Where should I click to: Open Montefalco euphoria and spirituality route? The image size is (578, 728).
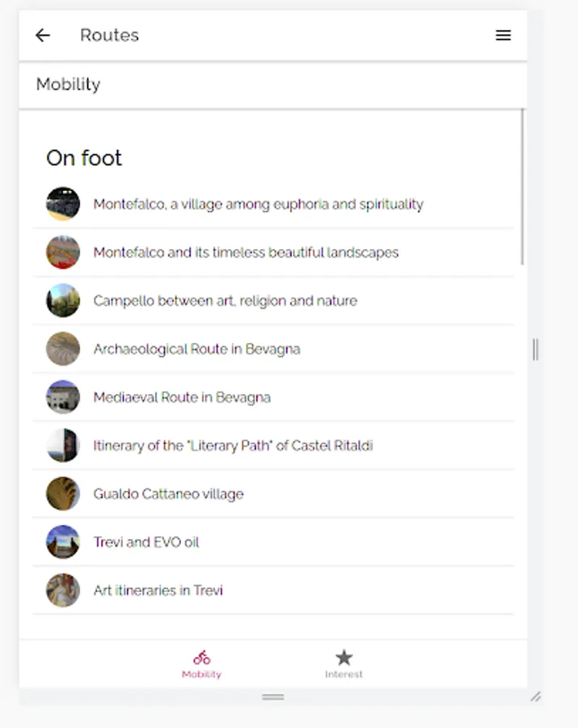coord(258,205)
